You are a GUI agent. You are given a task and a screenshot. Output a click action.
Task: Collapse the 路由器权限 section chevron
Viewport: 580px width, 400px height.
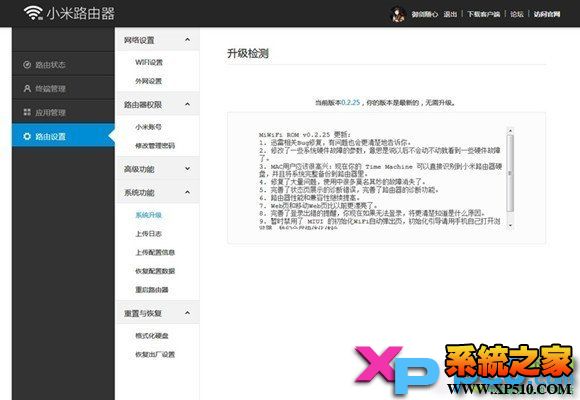click(188, 104)
